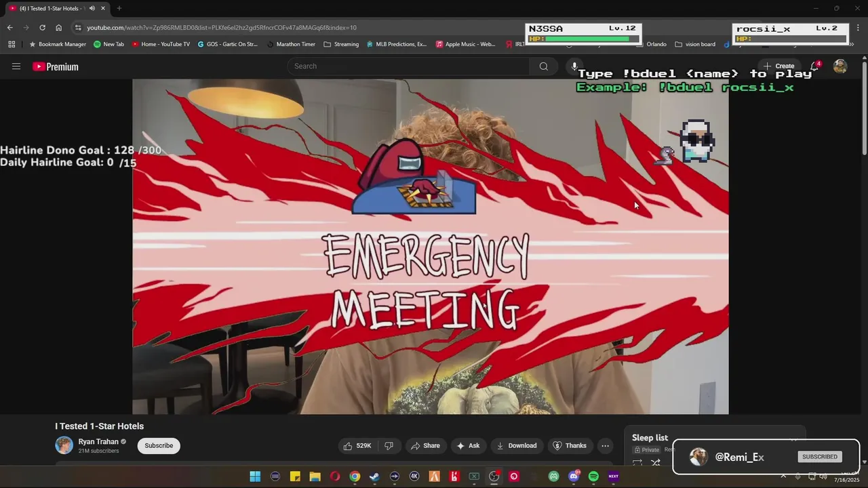
Task: Open Bookmark Manager bookmark
Action: point(58,44)
